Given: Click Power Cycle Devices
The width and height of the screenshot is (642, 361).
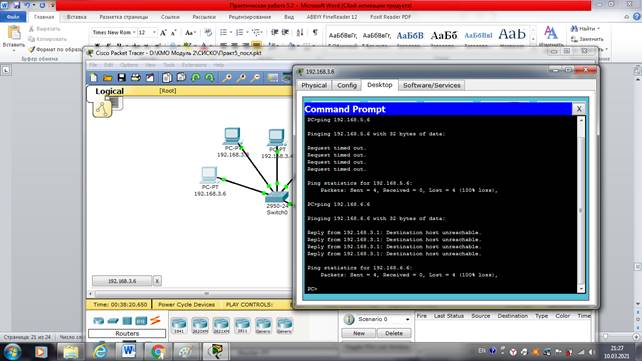Looking at the screenshot, I should (187, 305).
